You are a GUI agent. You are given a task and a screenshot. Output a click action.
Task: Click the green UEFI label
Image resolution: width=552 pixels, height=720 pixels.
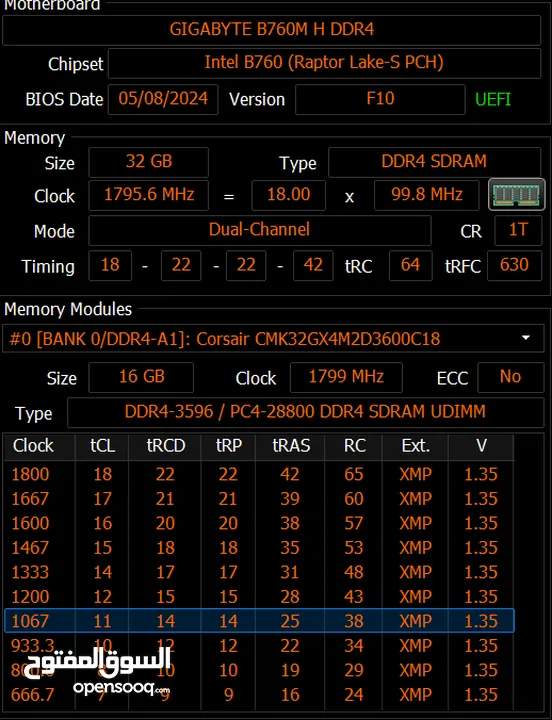493,100
